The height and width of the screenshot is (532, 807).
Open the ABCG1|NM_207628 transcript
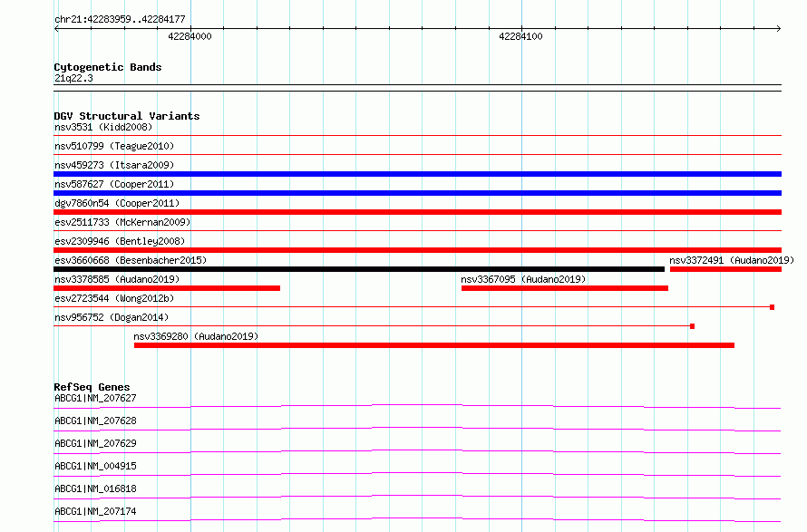(x=95, y=421)
